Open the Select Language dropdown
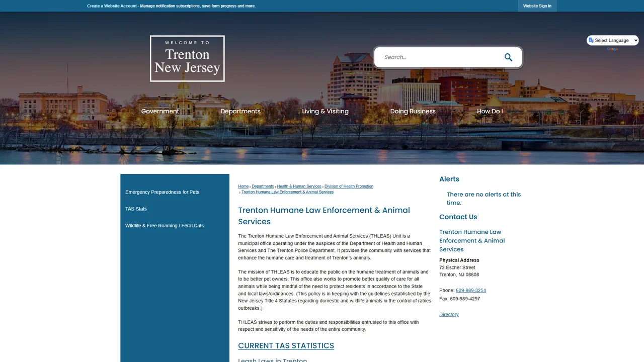644x362 pixels. [613, 40]
